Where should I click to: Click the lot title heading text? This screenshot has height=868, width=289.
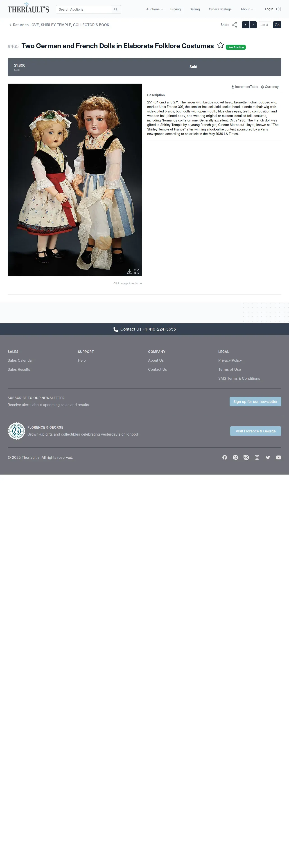117,46
